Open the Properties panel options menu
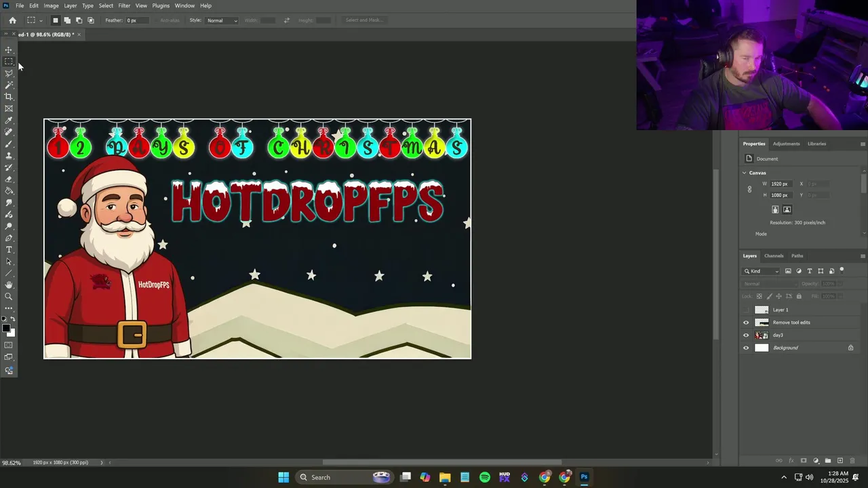Image resolution: width=868 pixels, height=488 pixels. coord(863,144)
